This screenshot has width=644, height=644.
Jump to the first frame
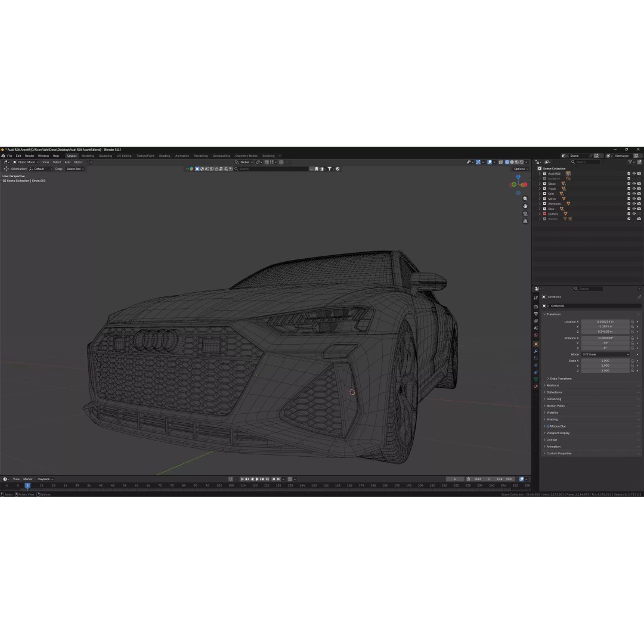pos(242,479)
